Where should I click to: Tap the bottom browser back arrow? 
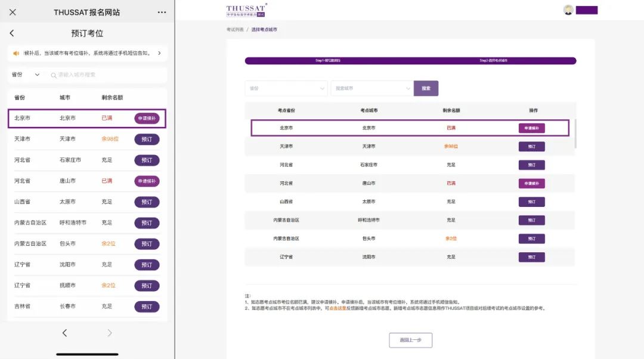(64, 333)
